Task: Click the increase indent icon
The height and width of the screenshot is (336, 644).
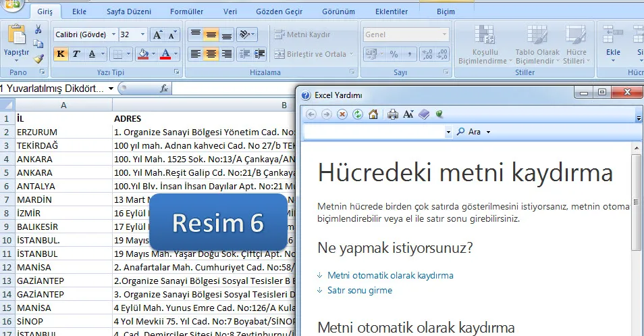Action: 259,54
